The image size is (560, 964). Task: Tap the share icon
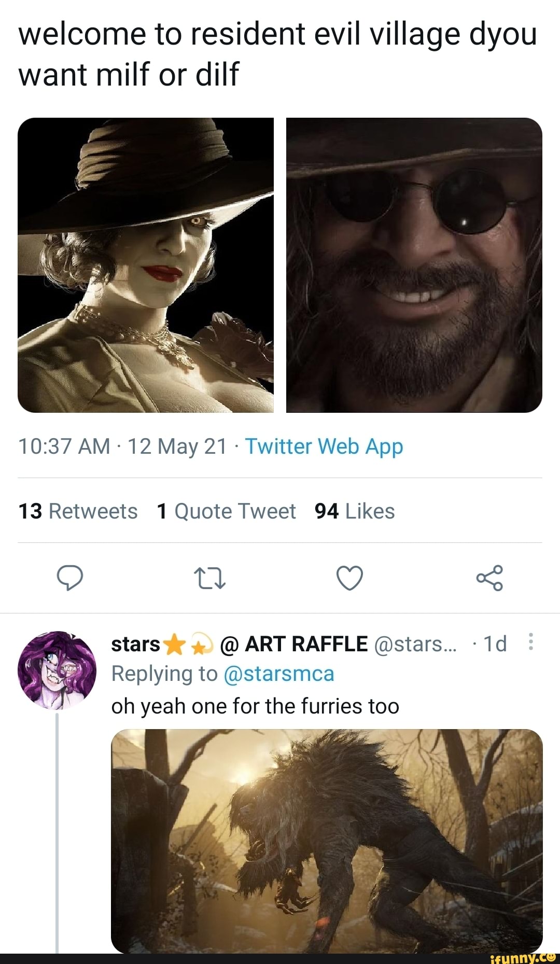pyautogui.click(x=490, y=578)
